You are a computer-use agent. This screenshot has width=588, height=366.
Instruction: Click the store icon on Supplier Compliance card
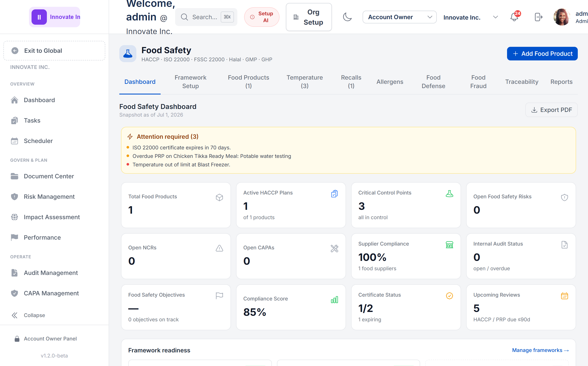(x=450, y=245)
